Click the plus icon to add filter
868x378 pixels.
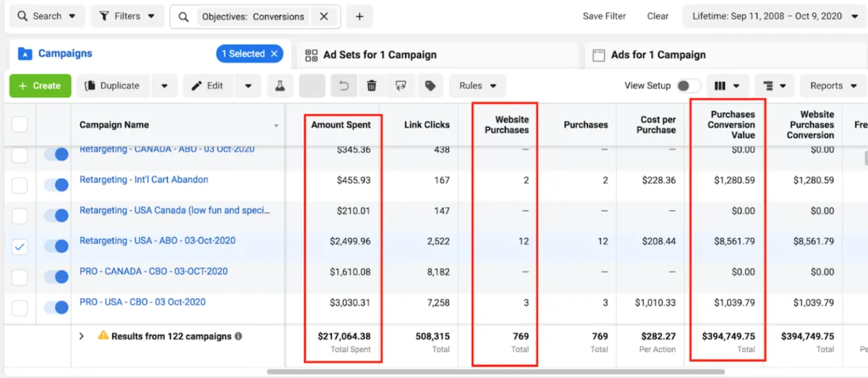pyautogui.click(x=359, y=16)
